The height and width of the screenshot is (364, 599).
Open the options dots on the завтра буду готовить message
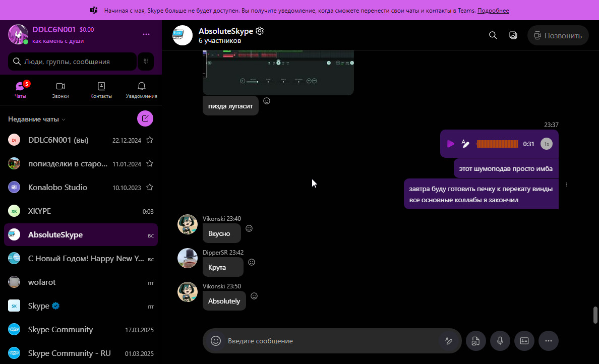tap(567, 185)
